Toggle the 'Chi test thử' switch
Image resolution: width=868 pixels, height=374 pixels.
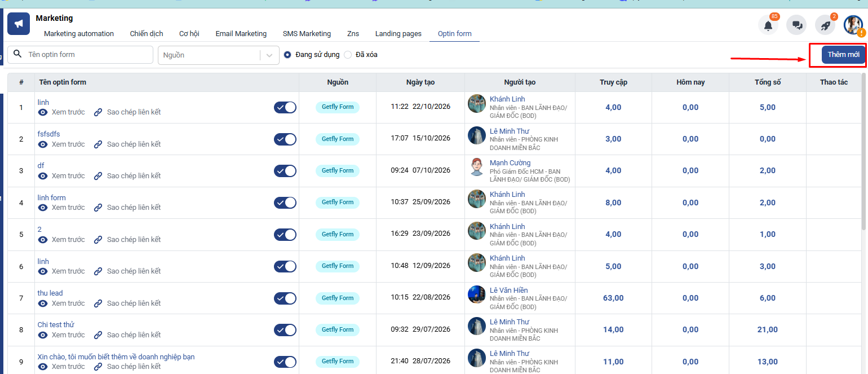point(285,330)
